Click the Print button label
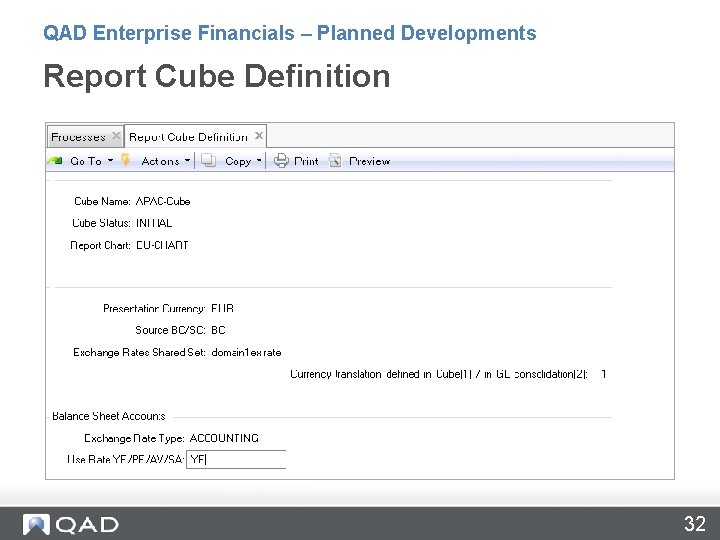This screenshot has height=540, width=720. point(306,161)
